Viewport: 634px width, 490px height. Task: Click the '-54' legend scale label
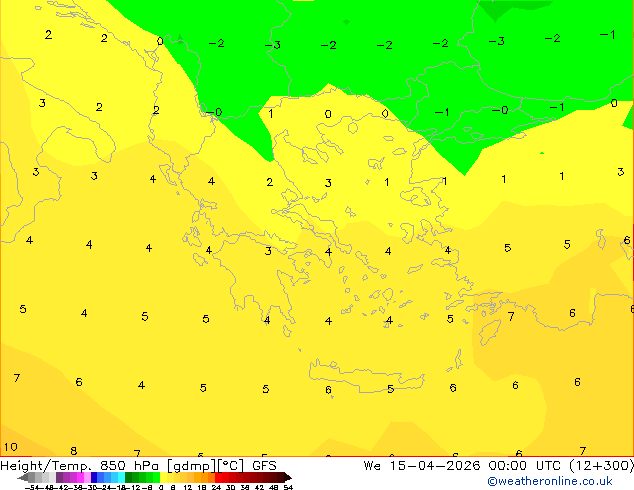(x=32, y=487)
